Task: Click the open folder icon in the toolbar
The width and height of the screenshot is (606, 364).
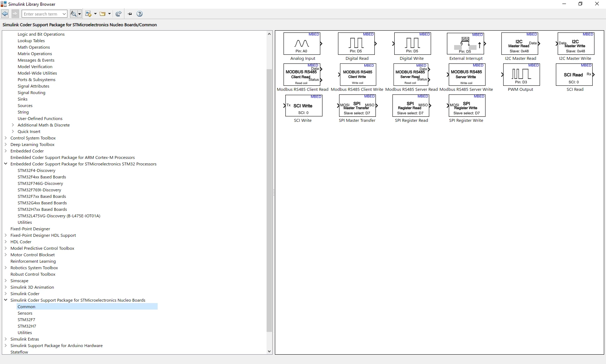Action: (103, 14)
